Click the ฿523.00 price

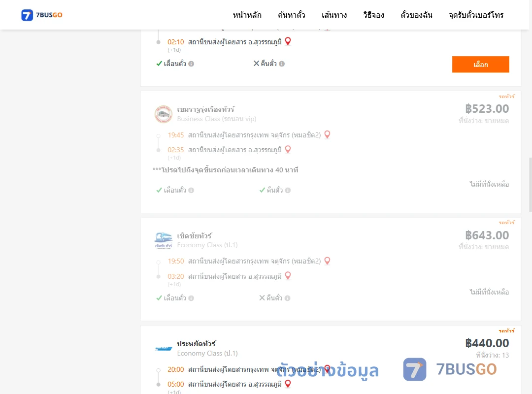click(x=487, y=108)
